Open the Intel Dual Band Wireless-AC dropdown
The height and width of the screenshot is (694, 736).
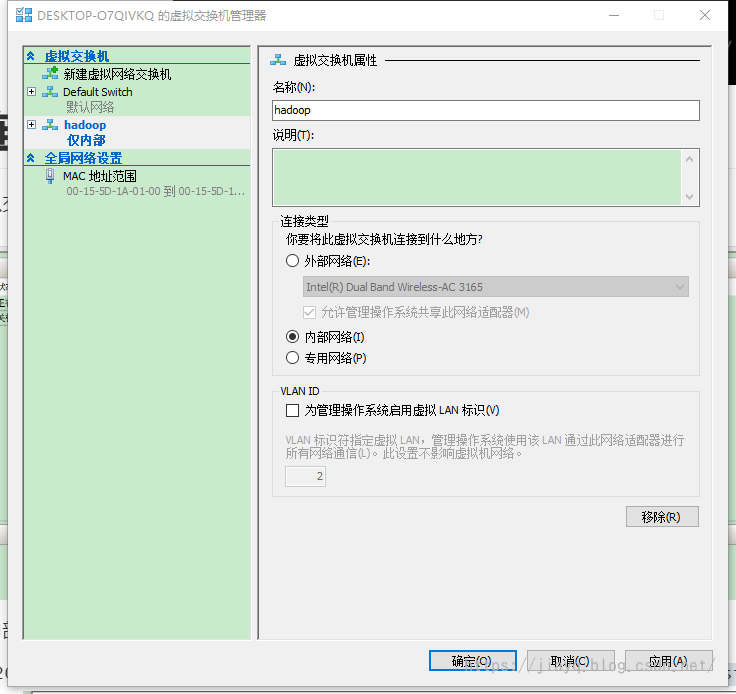495,287
